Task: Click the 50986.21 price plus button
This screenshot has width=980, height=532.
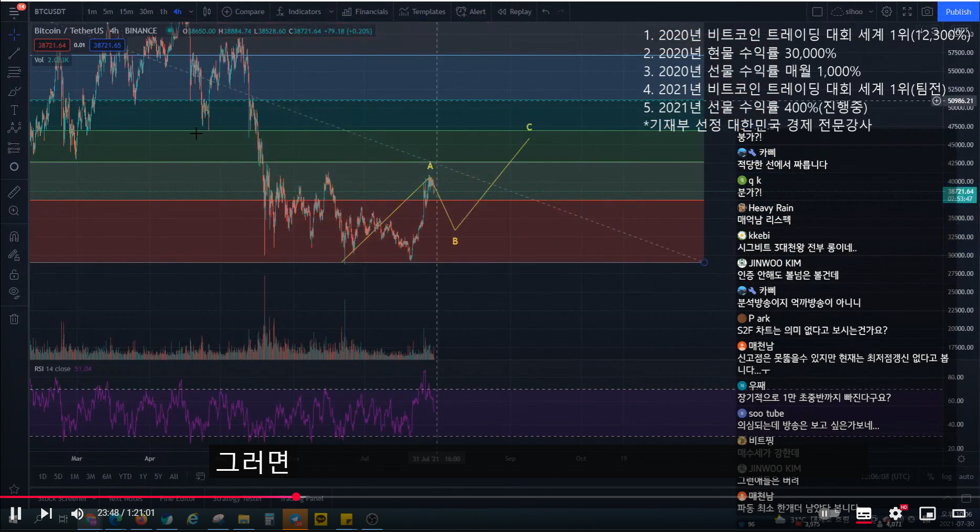Action: 937,101
